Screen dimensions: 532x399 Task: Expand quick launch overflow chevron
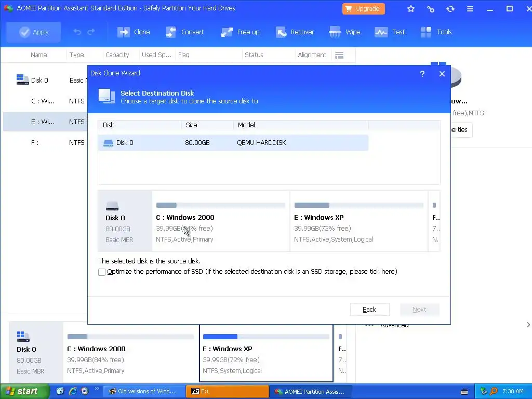(x=97, y=389)
